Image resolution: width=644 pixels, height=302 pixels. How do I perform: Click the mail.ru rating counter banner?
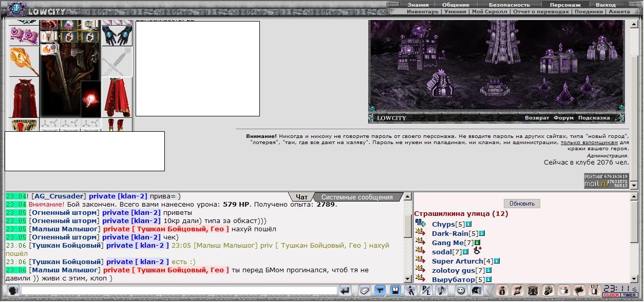pos(606,181)
